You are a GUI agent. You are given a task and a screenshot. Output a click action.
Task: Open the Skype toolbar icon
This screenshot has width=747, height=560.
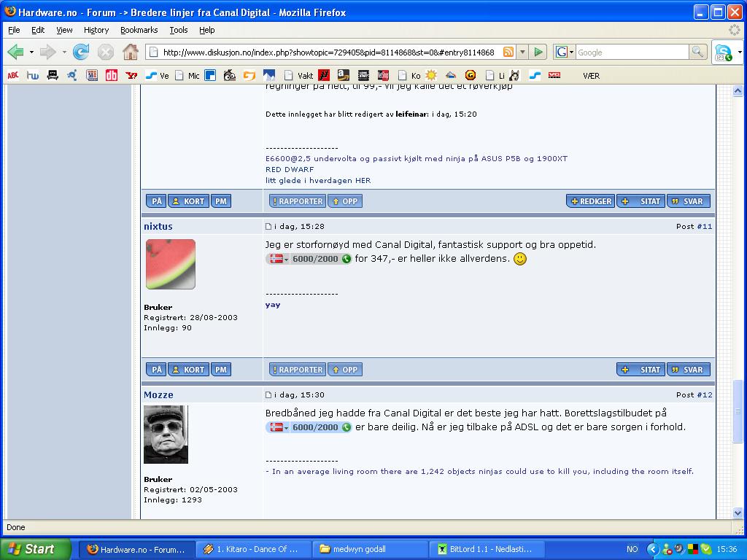723,52
